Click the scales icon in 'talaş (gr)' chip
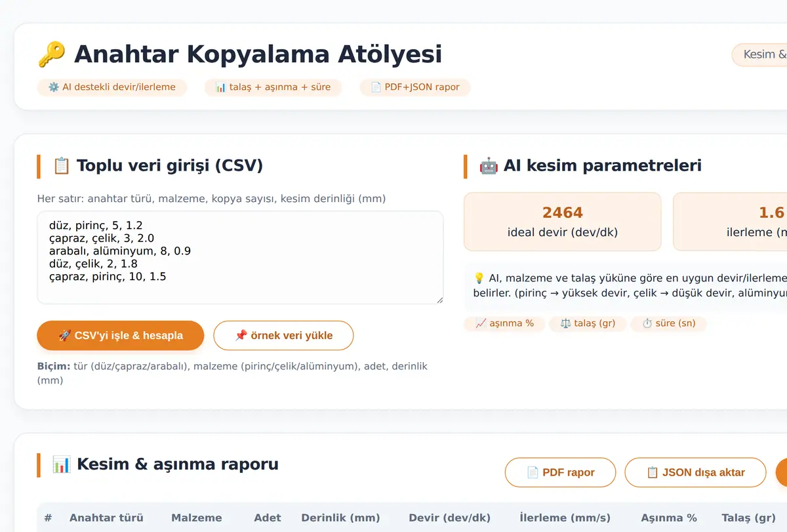The width and height of the screenshot is (787, 532). [565, 323]
